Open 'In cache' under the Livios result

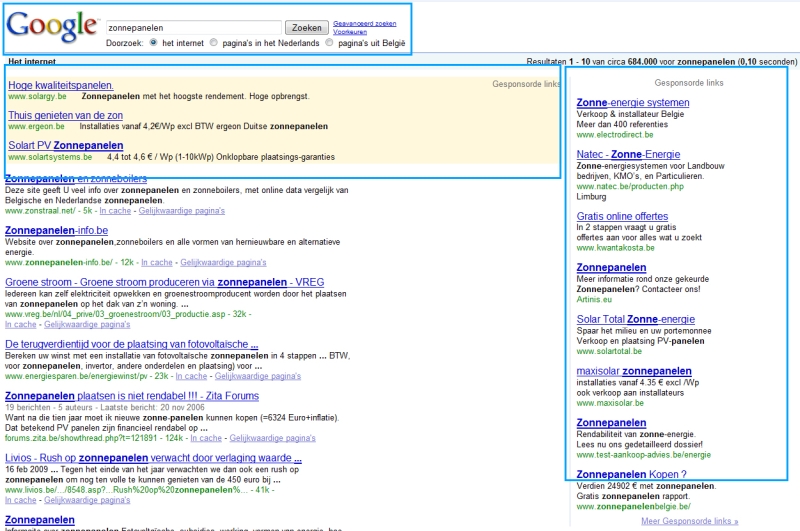(20, 500)
